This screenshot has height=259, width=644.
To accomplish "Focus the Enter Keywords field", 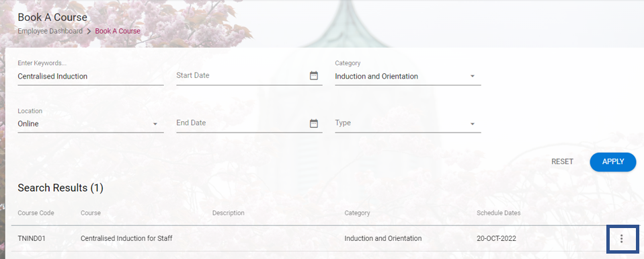I will [91, 76].
